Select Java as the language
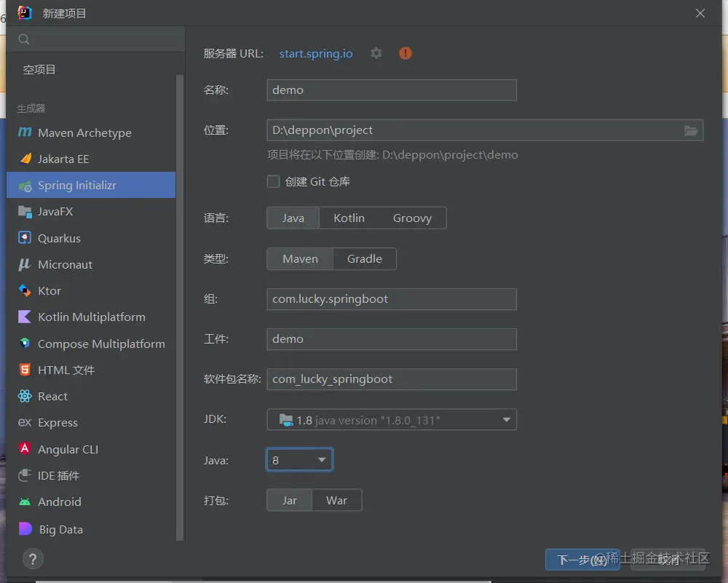This screenshot has height=583, width=728. [x=293, y=218]
